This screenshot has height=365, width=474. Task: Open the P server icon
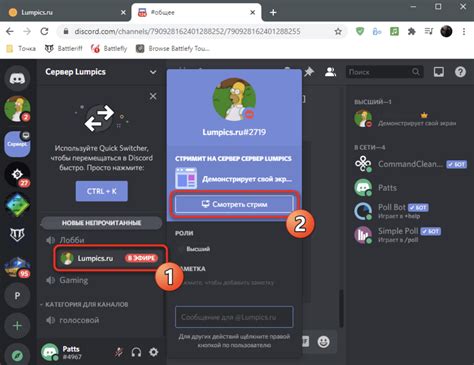click(x=17, y=296)
